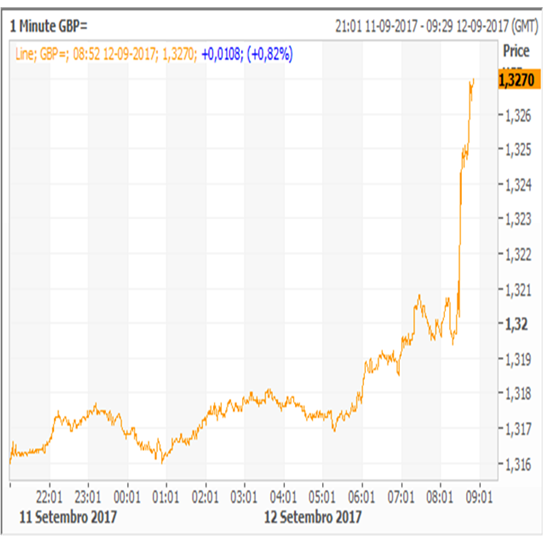Select the '1 Minute GBP=' chart title

[49, 26]
